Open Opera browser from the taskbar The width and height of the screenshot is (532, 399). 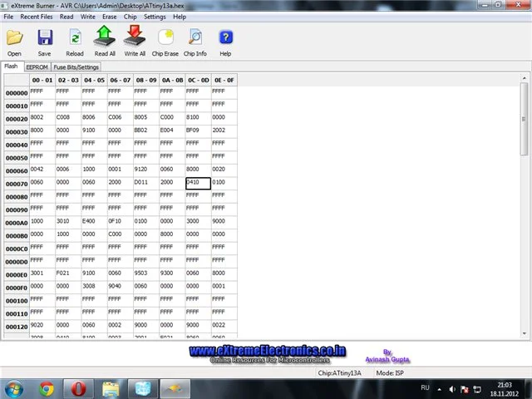coord(78,389)
